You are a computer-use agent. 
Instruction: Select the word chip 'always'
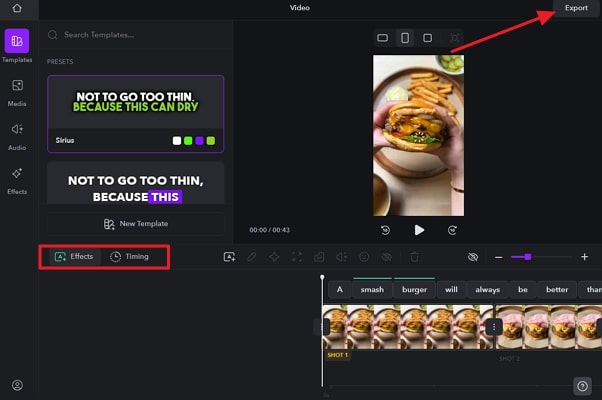click(x=488, y=289)
